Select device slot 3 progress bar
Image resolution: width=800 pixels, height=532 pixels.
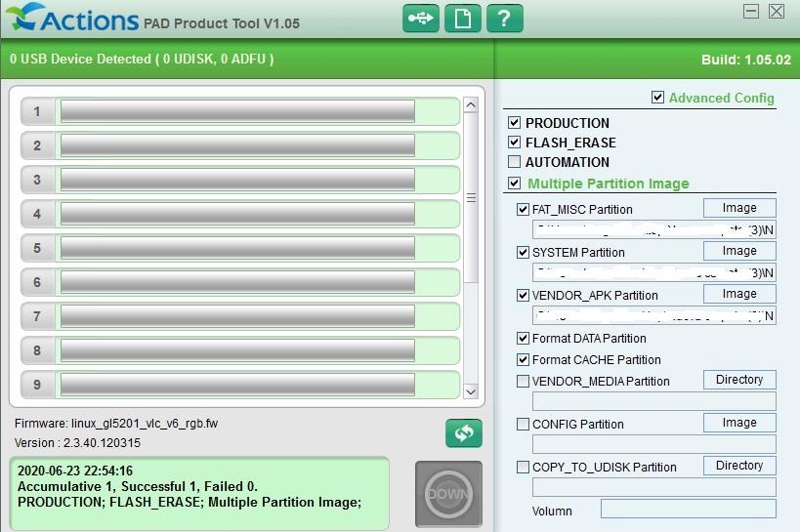237,180
